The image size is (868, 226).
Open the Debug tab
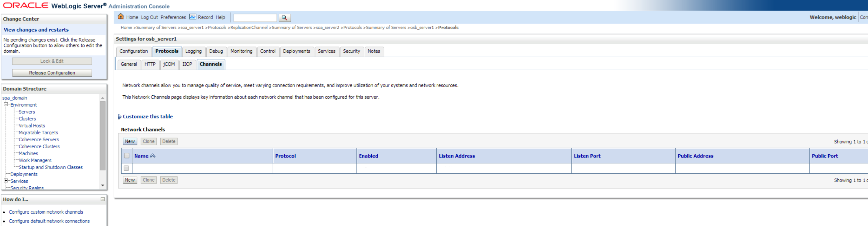[x=216, y=51]
